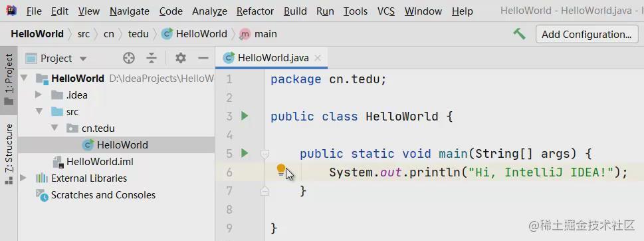
Task: Click the yellow lightbulb intention icon
Action: click(281, 170)
